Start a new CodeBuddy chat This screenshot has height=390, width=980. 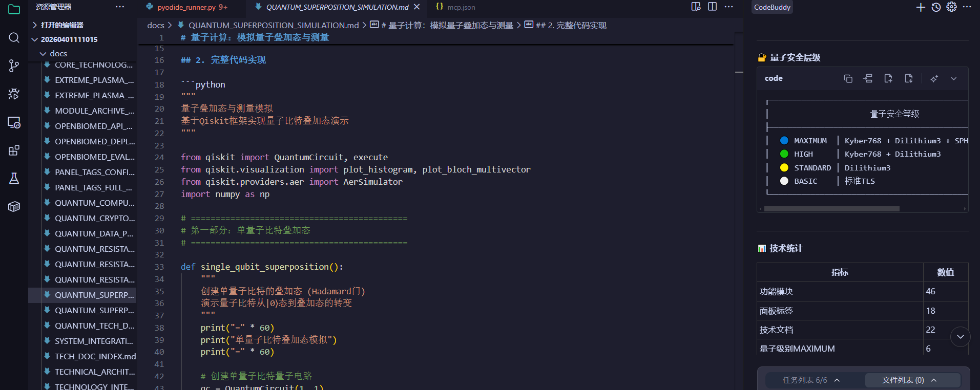pyautogui.click(x=921, y=7)
